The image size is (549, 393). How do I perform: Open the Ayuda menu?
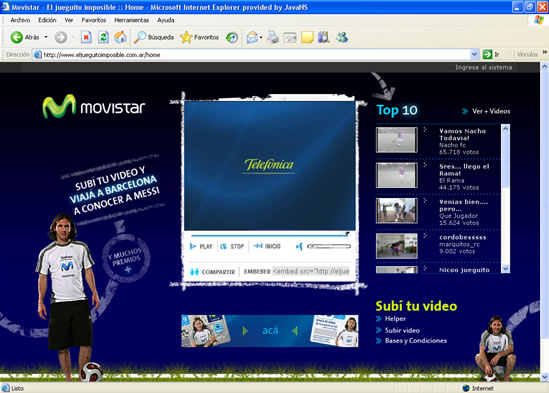tap(166, 20)
